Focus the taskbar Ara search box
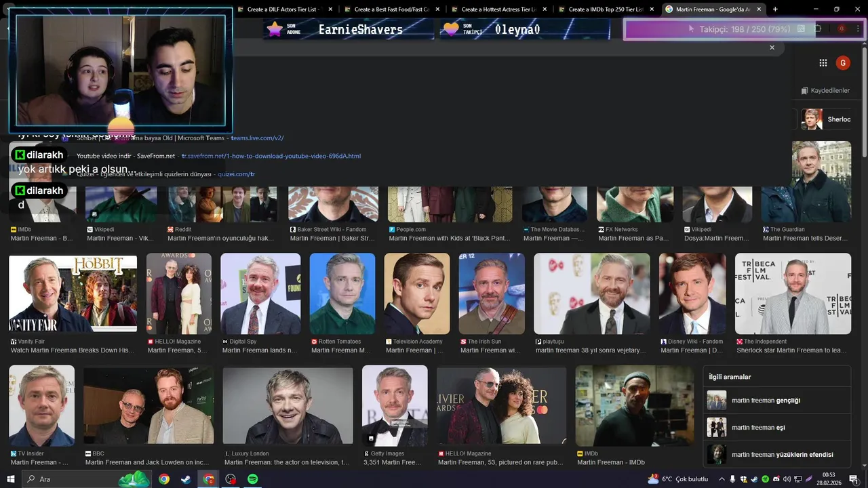The image size is (868, 488). 87,479
